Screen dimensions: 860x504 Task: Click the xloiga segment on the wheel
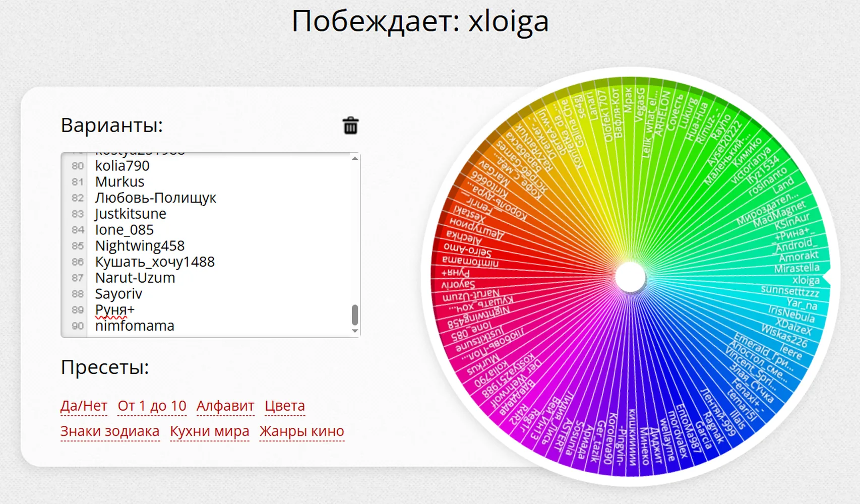coord(806,280)
